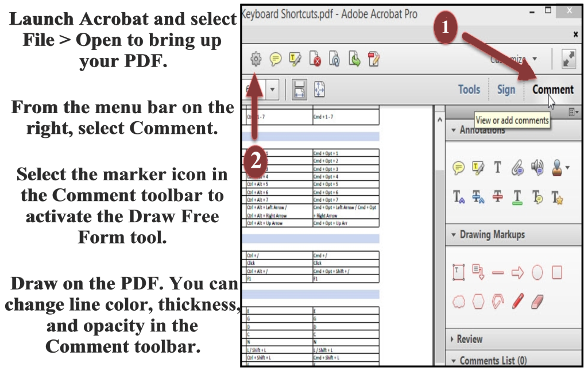
Task: Click the 'Cmd + Opt + 4' table cell
Action: (x=346, y=176)
